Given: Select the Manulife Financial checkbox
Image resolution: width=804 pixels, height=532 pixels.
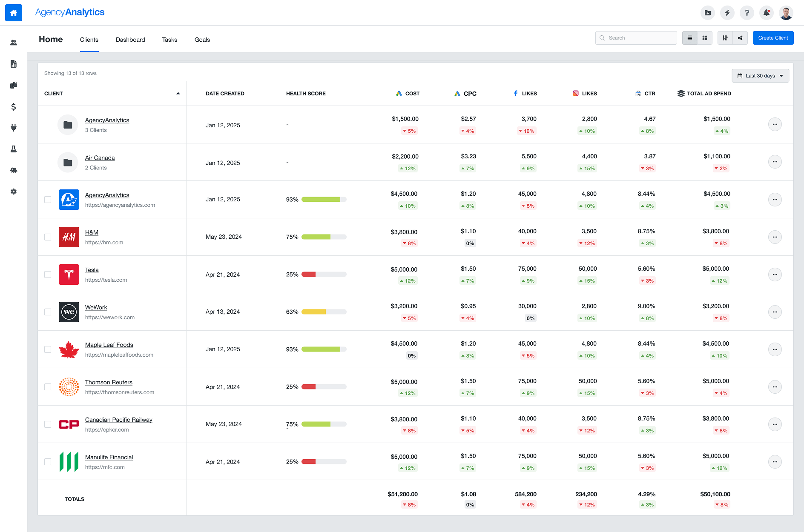Looking at the screenshot, I should 48,462.
